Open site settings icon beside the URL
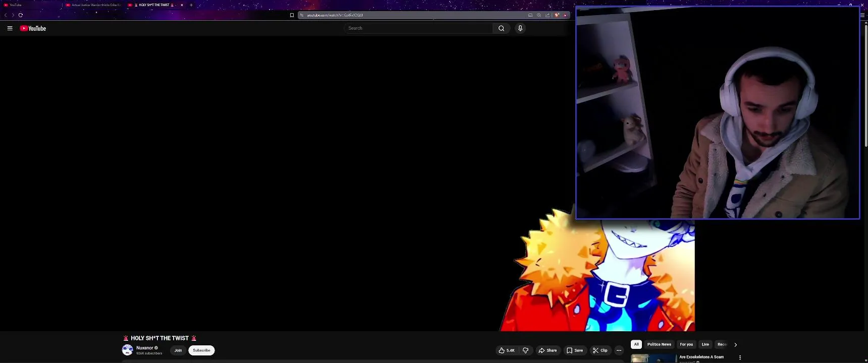 [x=302, y=15]
